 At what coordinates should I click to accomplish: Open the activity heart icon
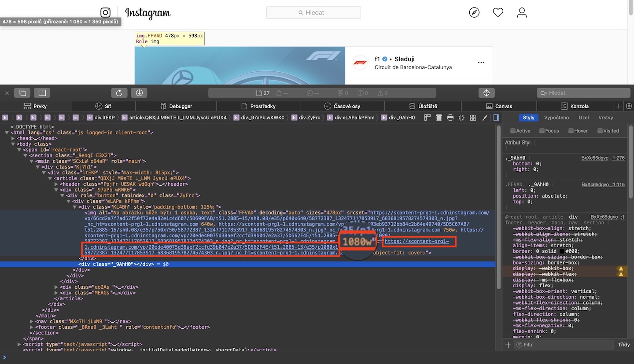point(498,12)
